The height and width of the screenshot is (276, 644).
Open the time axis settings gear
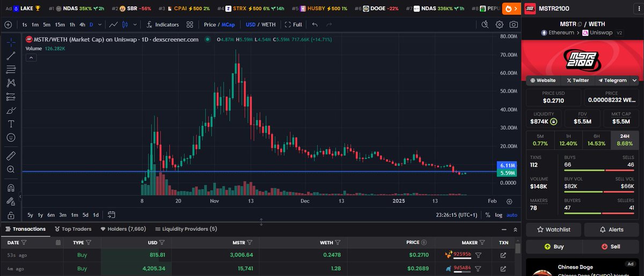pyautogui.click(x=509, y=201)
